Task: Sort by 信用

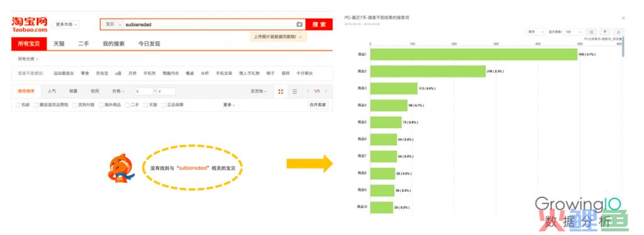Action: 95,92
